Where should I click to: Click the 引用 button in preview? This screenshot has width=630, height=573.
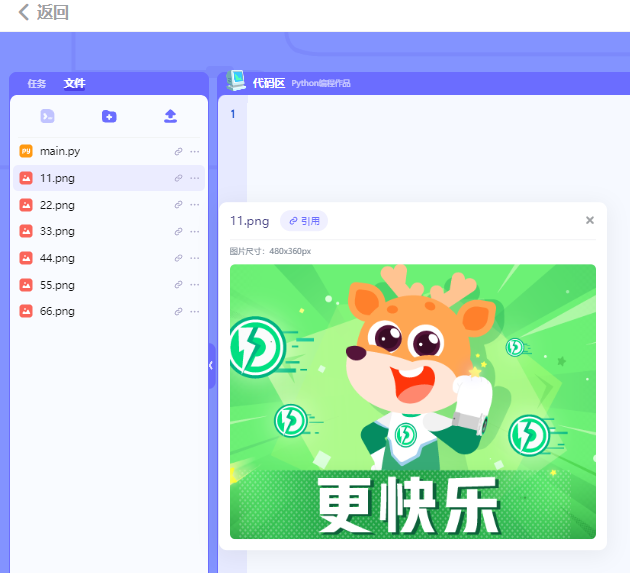click(304, 221)
